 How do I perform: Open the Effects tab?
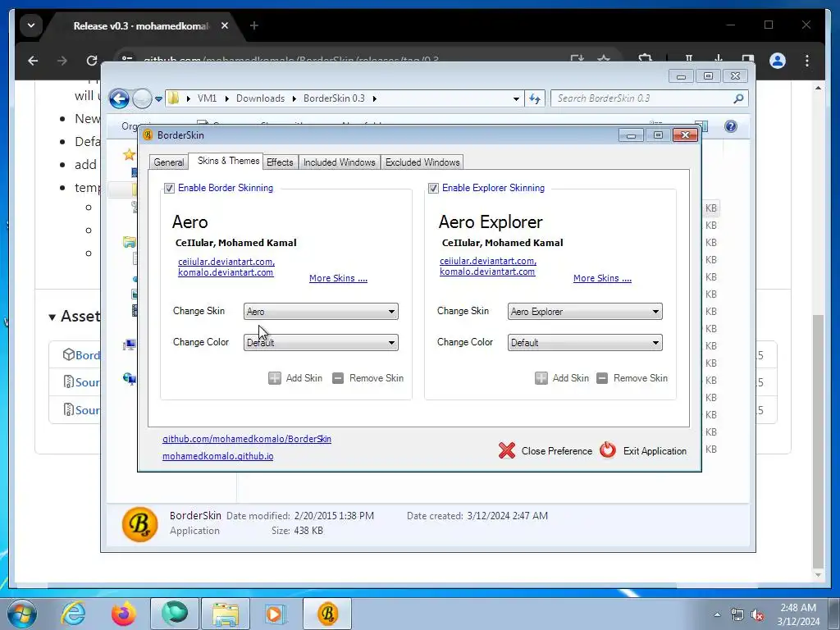(280, 162)
